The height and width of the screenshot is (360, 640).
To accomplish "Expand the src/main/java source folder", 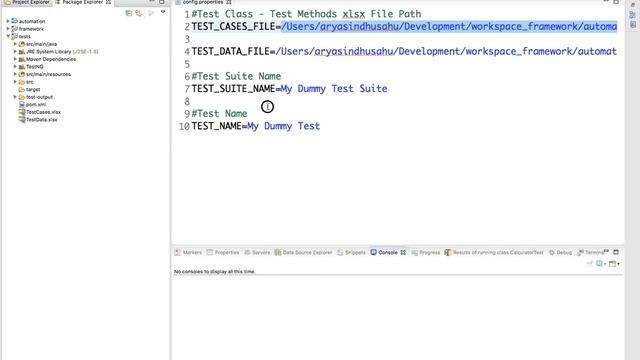I will [15, 44].
